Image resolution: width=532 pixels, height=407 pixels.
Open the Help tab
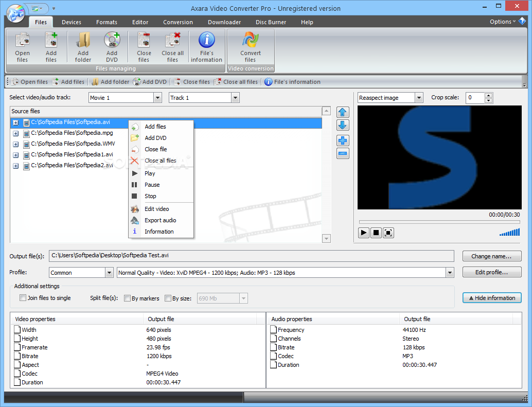(x=307, y=22)
